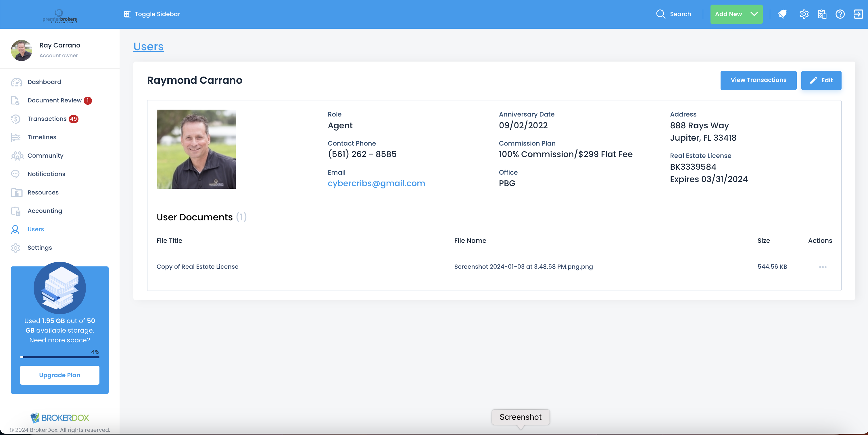The height and width of the screenshot is (435, 868).
Task: Click the PBG office value
Action: [x=507, y=184]
